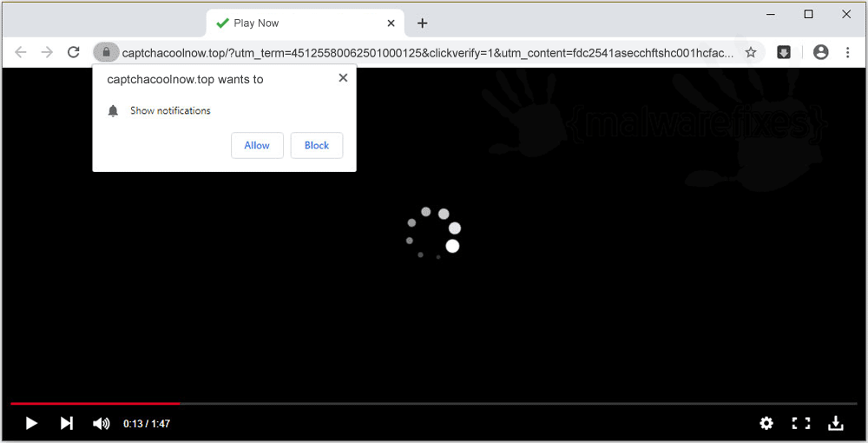Screen dimensions: 868x443
Task: Open the download extension icon in toolbar
Action: click(x=783, y=52)
